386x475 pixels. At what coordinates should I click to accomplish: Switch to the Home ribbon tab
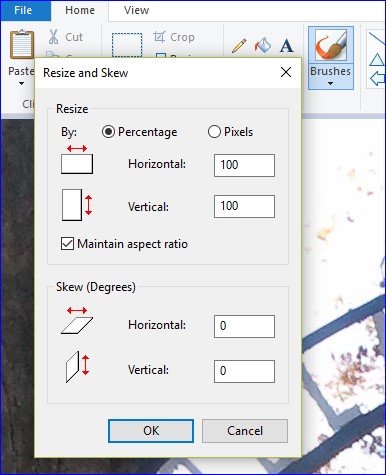click(x=80, y=10)
